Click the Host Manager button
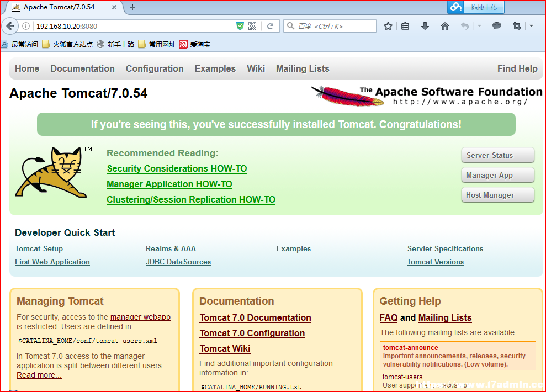Image resolution: width=546 pixels, height=392 pixels. pyautogui.click(x=497, y=195)
